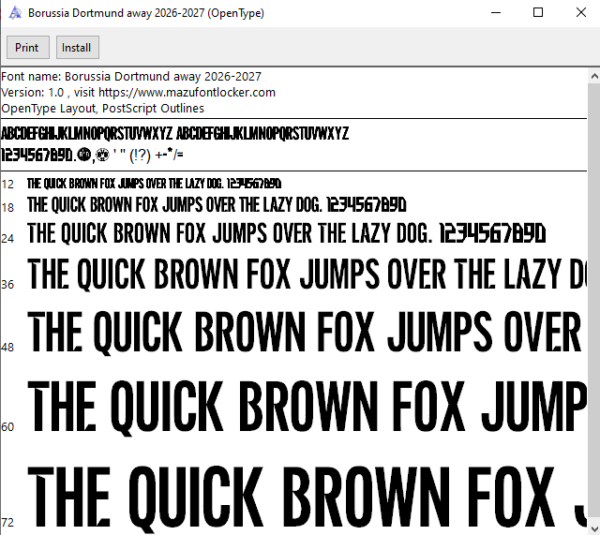This screenshot has height=535, width=600.
Task: Click the vertical scrollbar's up arrow
Action: pos(594,76)
